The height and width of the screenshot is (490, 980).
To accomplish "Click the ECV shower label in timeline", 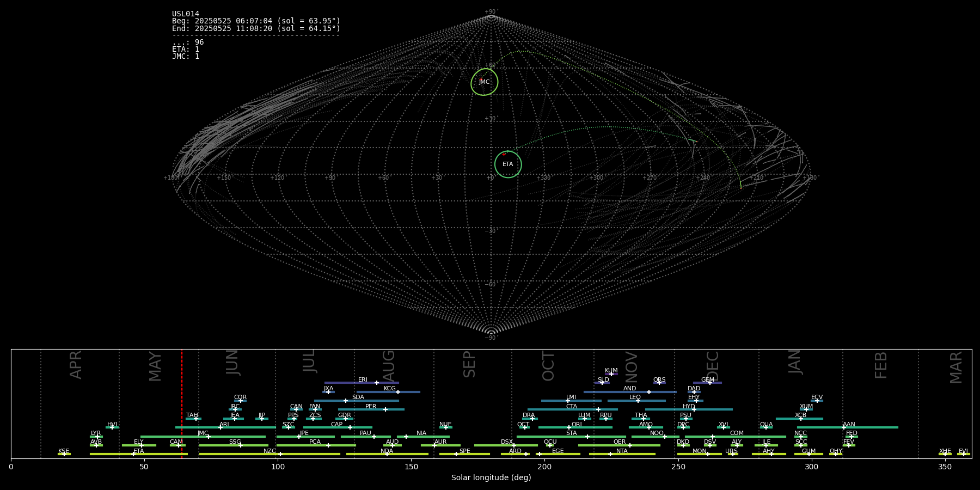I will point(817,397).
